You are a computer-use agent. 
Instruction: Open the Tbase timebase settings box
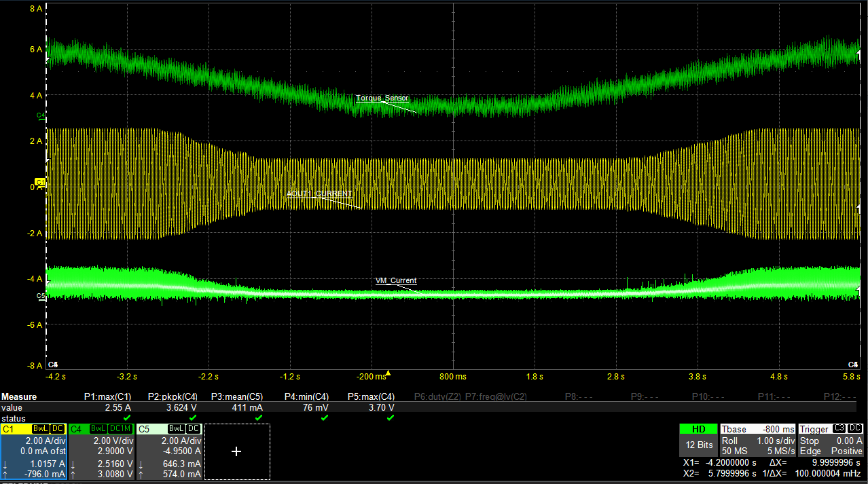(757, 440)
